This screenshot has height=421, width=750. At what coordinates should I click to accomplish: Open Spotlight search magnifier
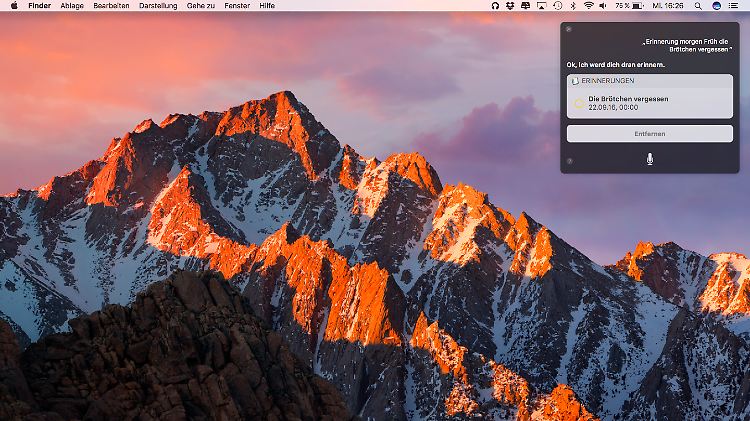[698, 6]
